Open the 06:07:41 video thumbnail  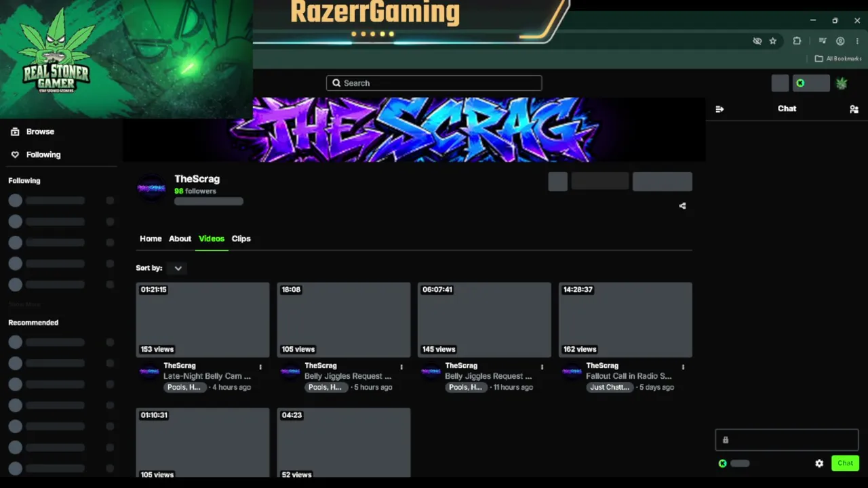pos(484,320)
